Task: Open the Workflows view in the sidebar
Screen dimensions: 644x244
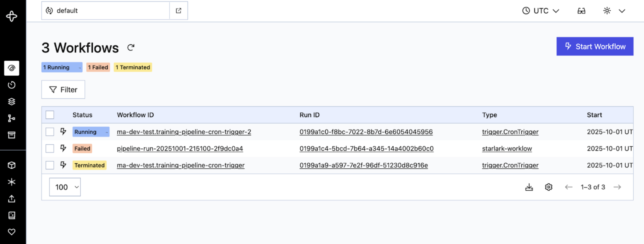Action: pyautogui.click(x=12, y=68)
